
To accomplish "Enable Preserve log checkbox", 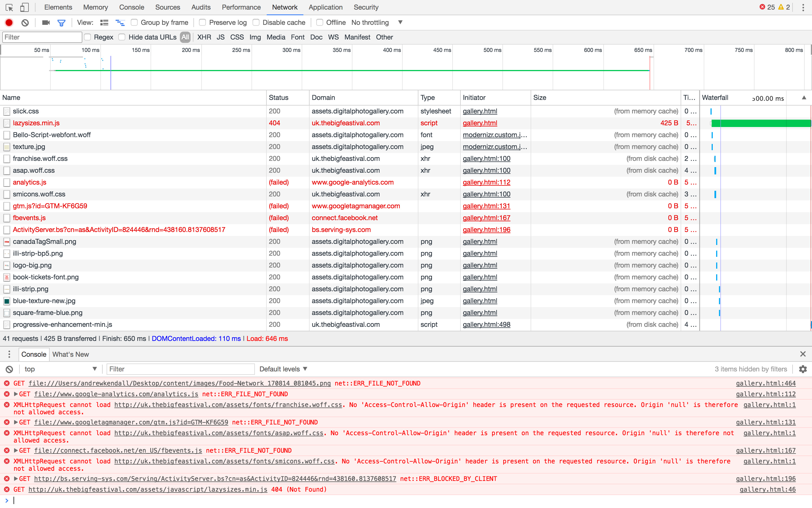I will coord(202,23).
